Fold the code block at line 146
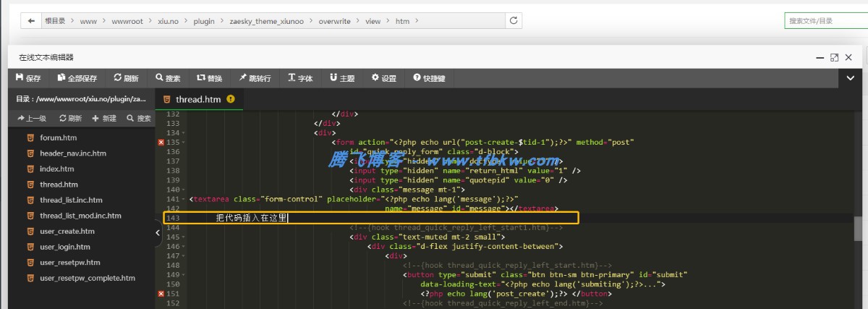 (x=183, y=246)
